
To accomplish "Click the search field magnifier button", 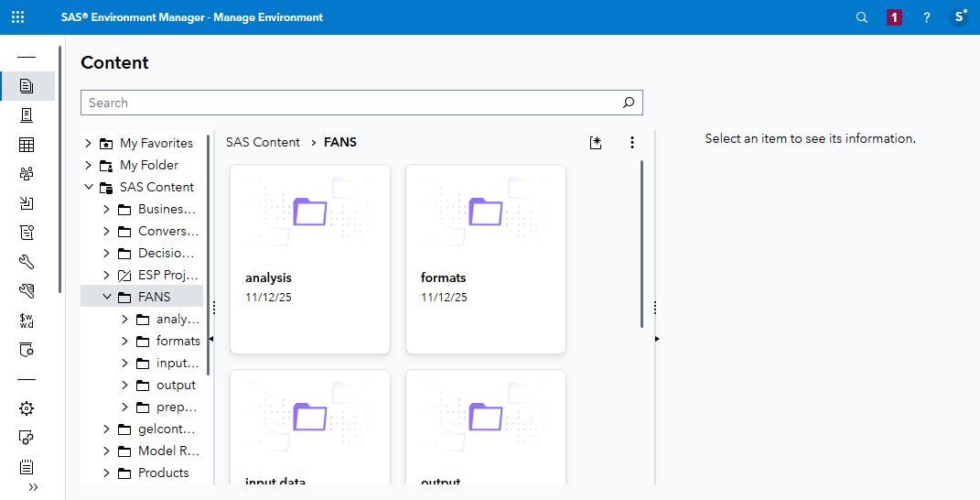I will point(629,103).
